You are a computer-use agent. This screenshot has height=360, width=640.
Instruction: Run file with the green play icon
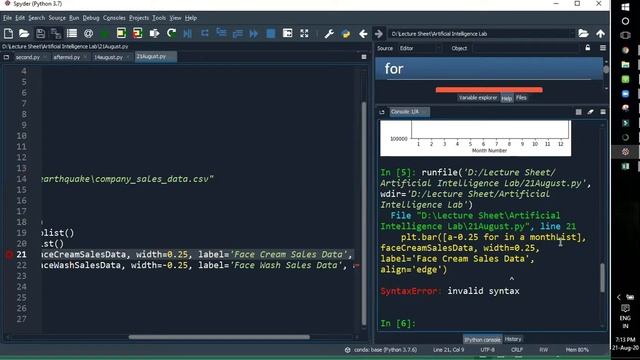pyautogui.click(x=104, y=33)
